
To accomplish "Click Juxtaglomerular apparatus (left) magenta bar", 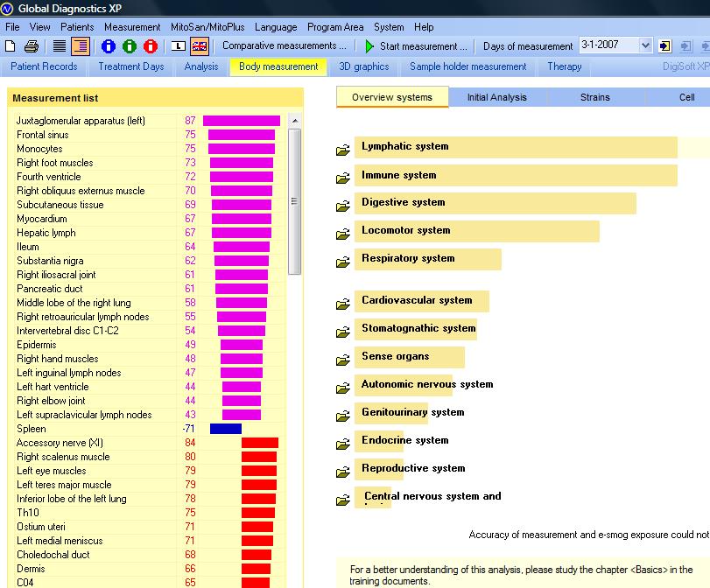I will click(x=242, y=121).
